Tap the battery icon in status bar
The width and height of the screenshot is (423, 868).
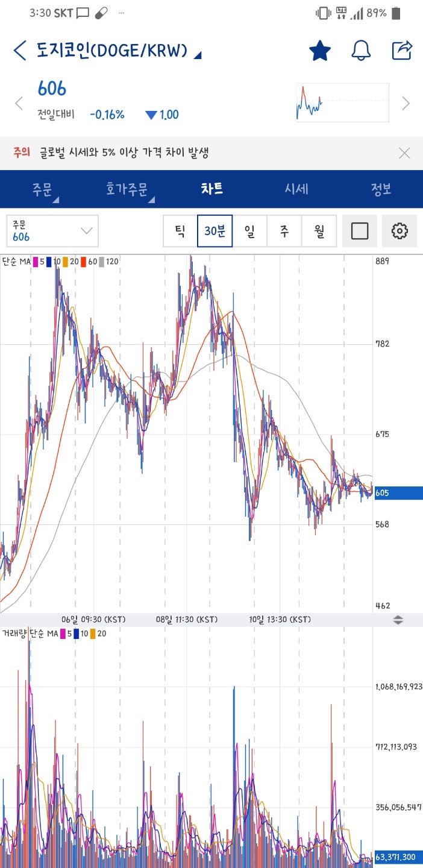click(x=396, y=13)
